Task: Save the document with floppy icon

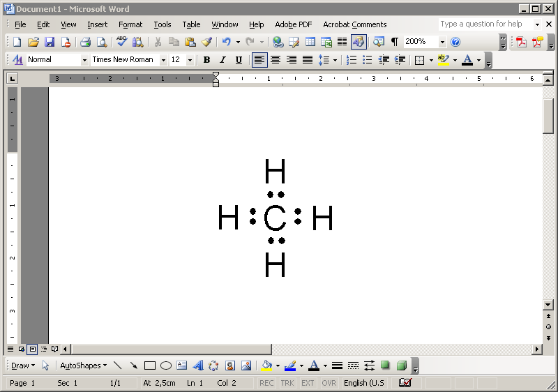Action: [x=50, y=42]
